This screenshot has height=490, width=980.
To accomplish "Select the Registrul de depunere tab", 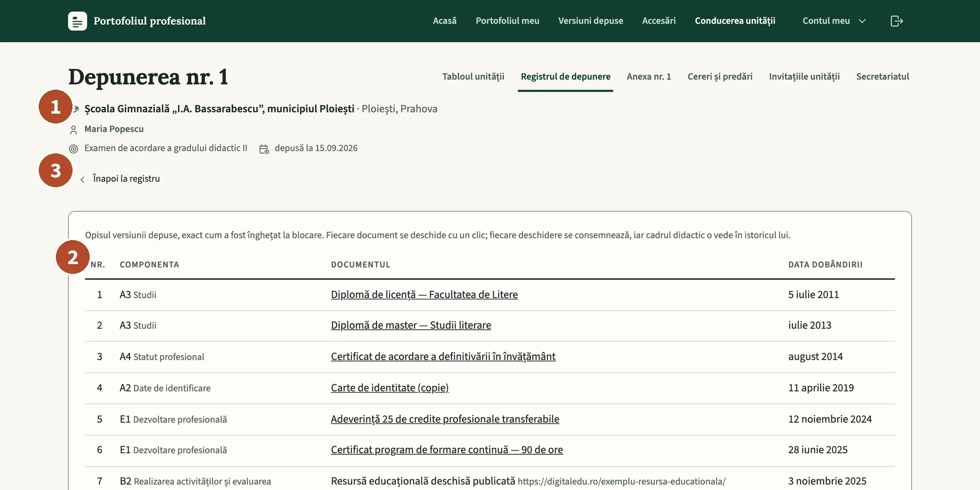I will [565, 76].
